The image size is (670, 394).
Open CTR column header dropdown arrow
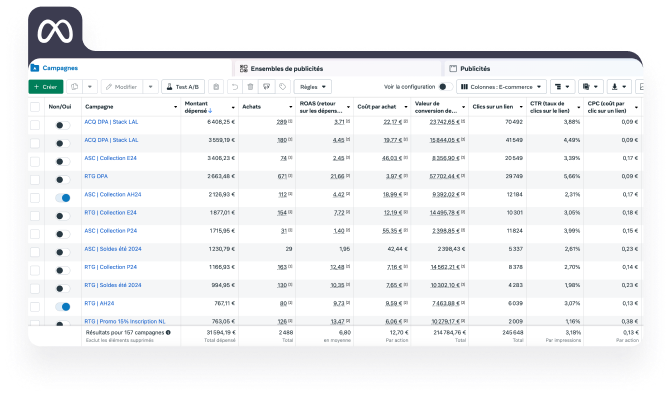579,107
